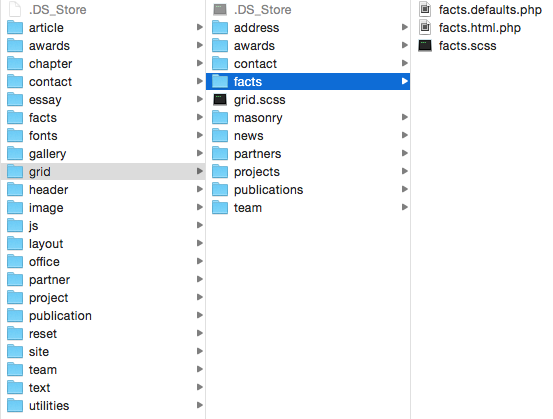Select the layout folder
The width and height of the screenshot is (553, 419).
coord(103,243)
